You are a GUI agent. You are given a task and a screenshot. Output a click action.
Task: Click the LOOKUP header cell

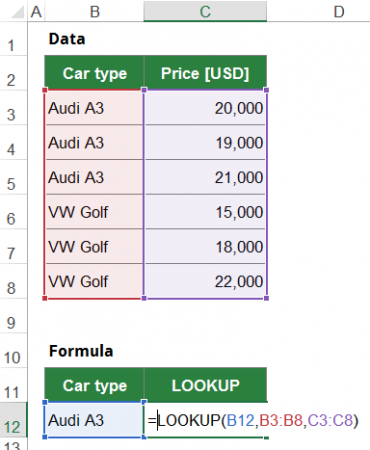(205, 385)
